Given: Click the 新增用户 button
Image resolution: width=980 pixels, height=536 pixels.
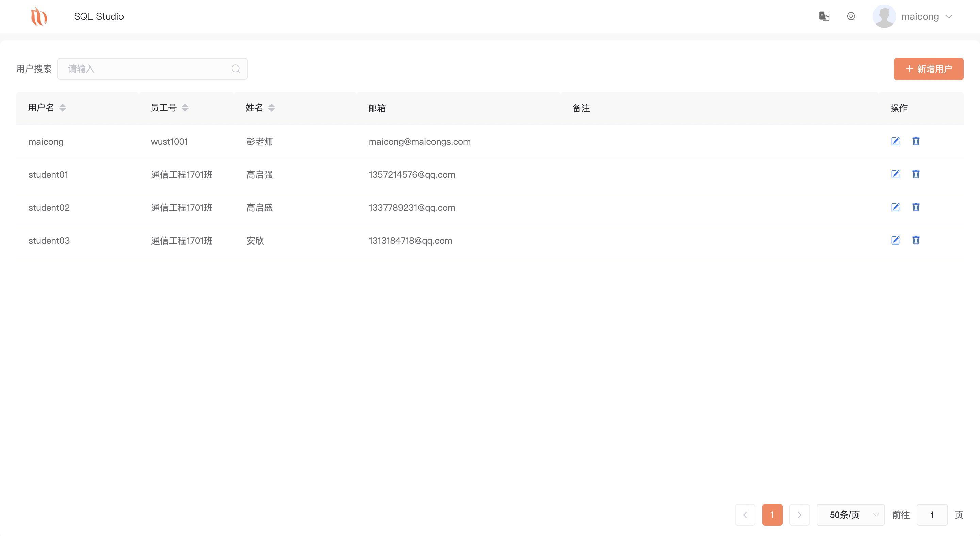Looking at the screenshot, I should coord(928,69).
